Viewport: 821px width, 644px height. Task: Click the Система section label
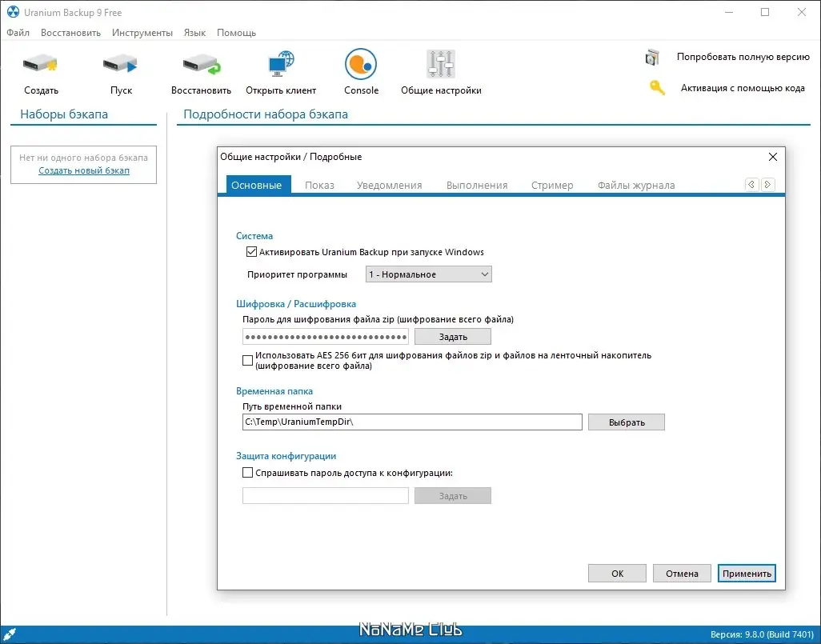tap(254, 236)
